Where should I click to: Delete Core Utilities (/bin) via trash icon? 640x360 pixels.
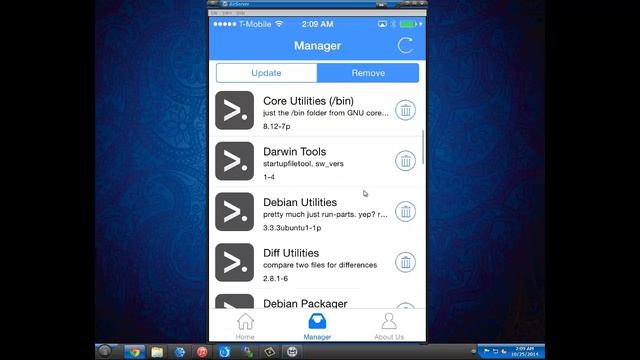tap(405, 110)
